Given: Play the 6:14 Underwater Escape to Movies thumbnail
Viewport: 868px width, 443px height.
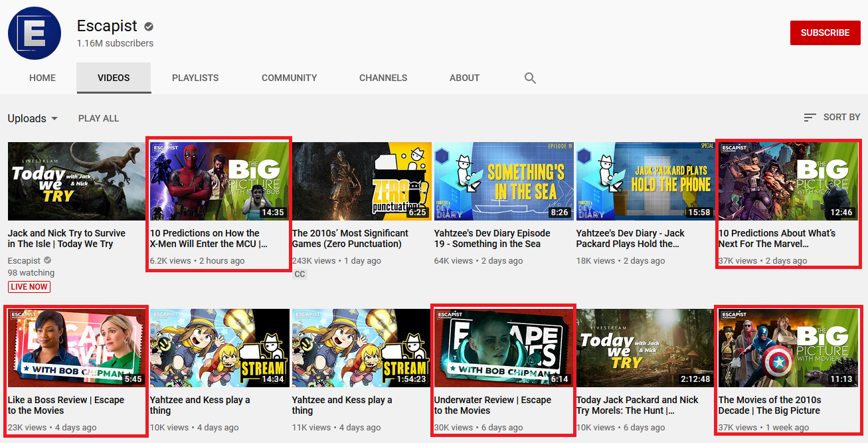Looking at the screenshot, I should point(503,348).
